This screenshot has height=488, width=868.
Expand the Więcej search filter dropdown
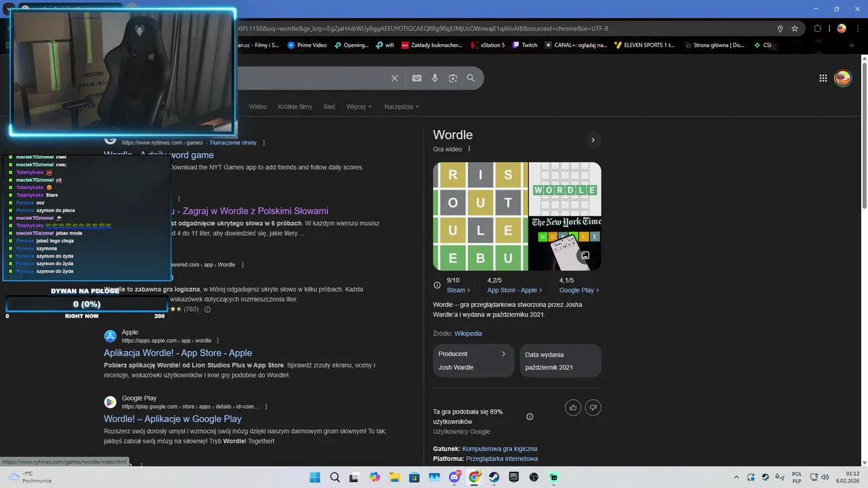(359, 106)
